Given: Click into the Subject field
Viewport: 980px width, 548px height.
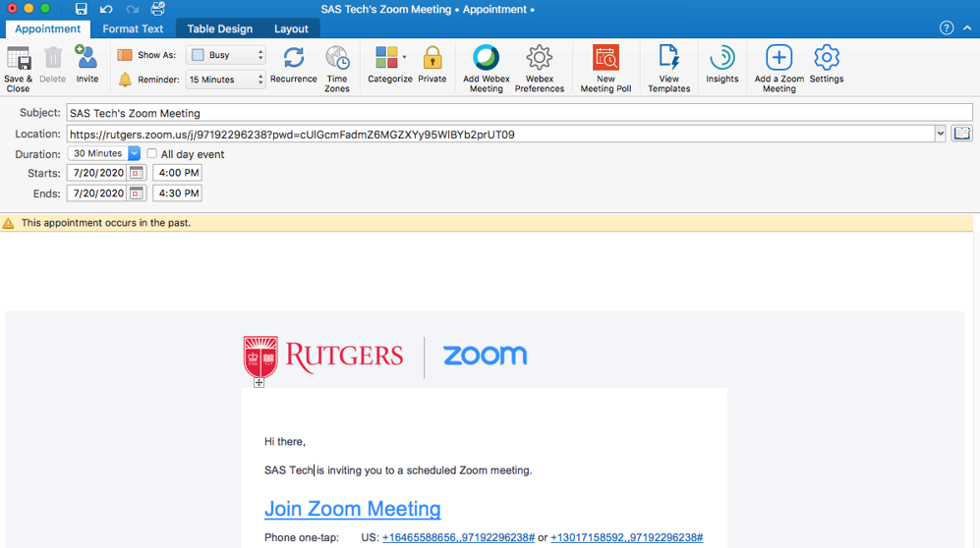Looking at the screenshot, I should pos(519,113).
